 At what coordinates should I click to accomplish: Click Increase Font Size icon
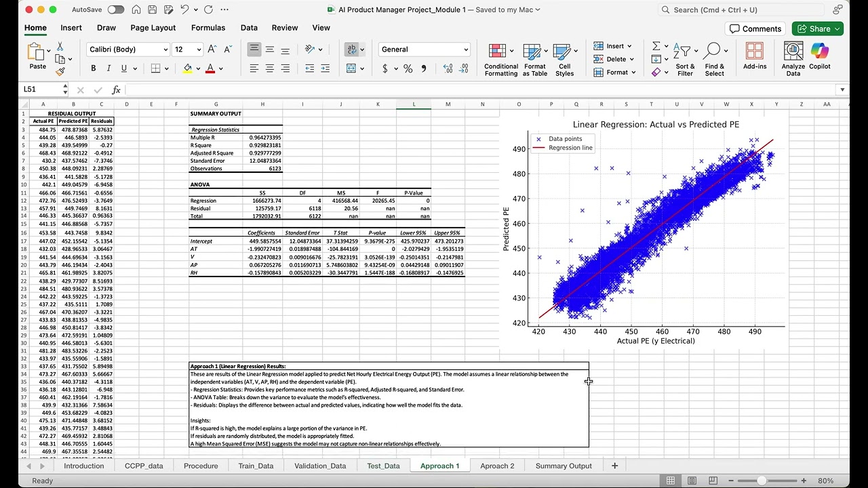212,49
